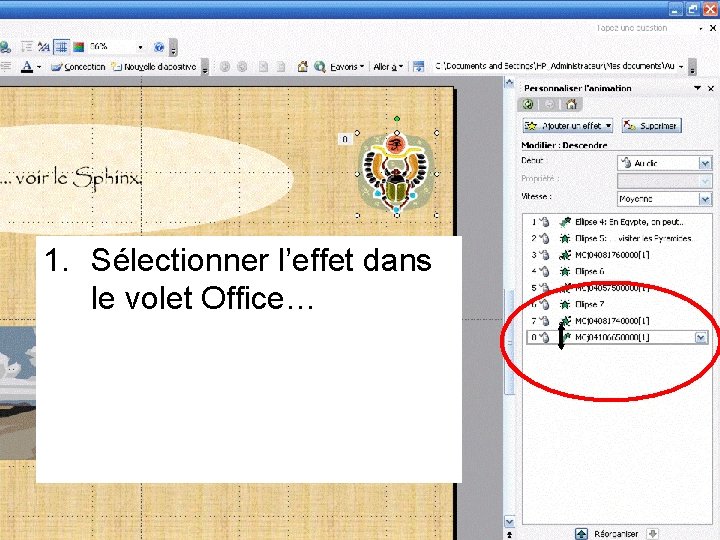Click the Début field showing Au clic
720x540 pixels.
click(658, 163)
